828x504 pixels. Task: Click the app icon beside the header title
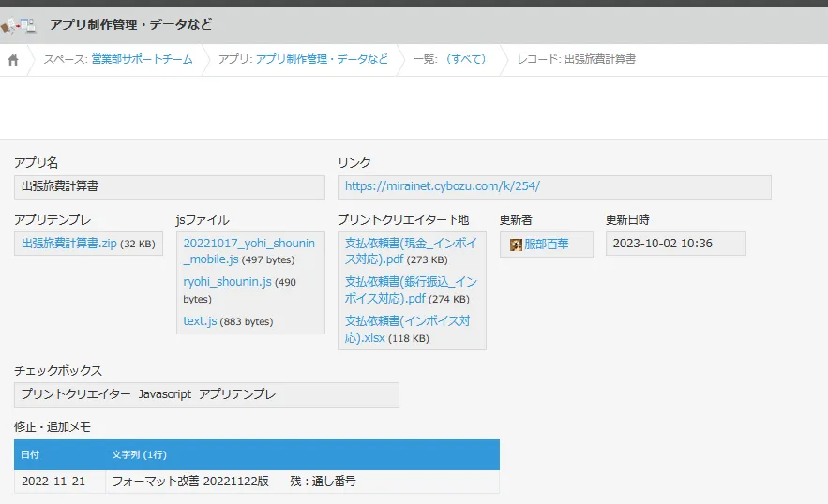(x=19, y=25)
